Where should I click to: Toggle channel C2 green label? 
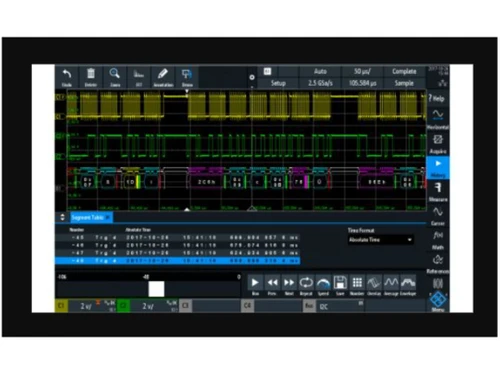123,306
